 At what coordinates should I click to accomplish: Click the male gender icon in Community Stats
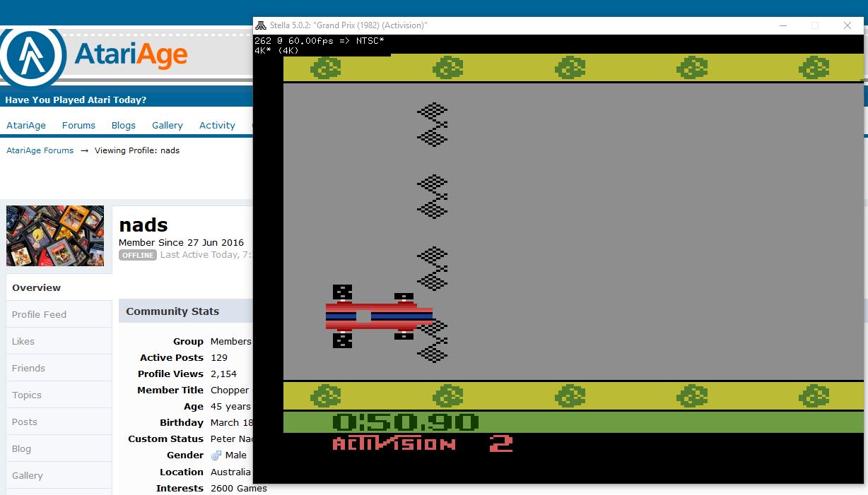[216, 455]
